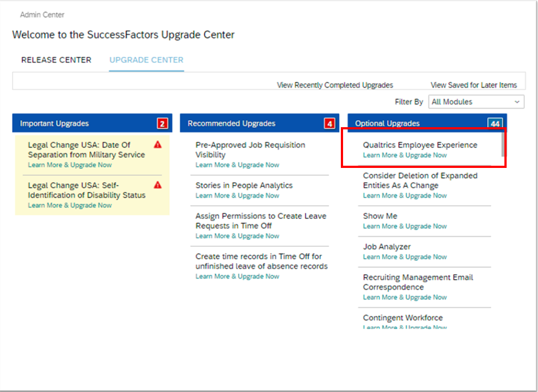Screen dimensions: 538x392
Task: Open View Recently Completed Upgrades
Action: point(335,85)
